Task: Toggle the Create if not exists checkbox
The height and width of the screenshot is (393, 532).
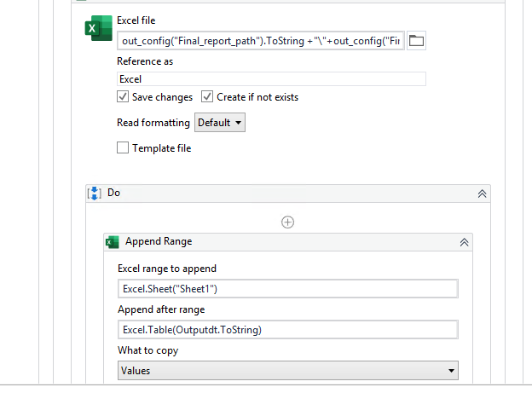Action: 207,97
